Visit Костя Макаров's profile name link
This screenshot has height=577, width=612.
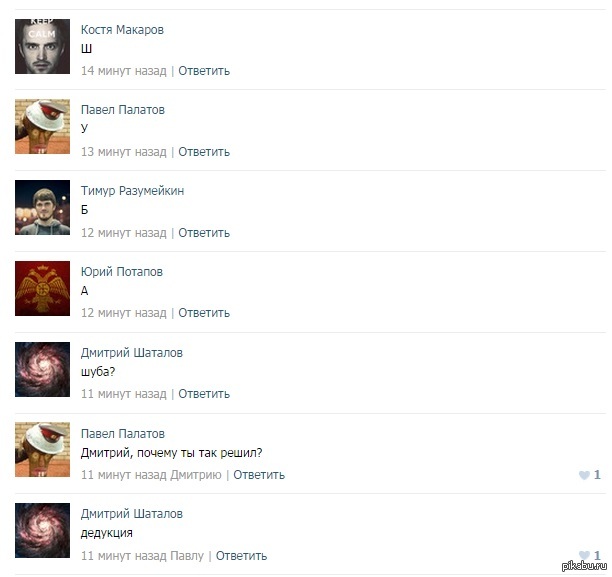pyautogui.click(x=122, y=30)
